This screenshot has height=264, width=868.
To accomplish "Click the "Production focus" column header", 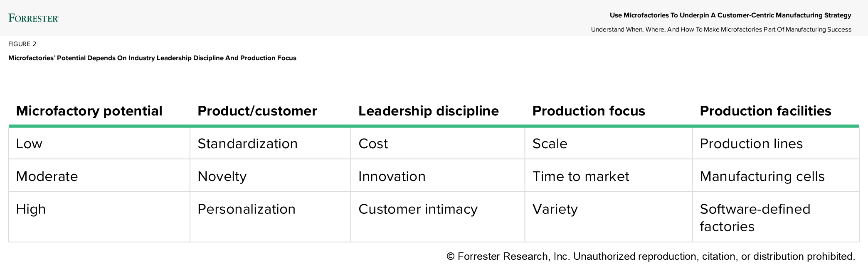I will [589, 111].
